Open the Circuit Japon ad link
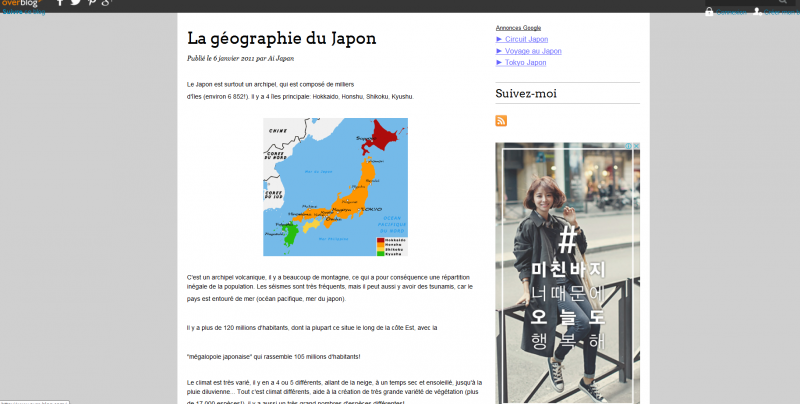Screen dimensions: 800x404 pyautogui.click(x=525, y=39)
